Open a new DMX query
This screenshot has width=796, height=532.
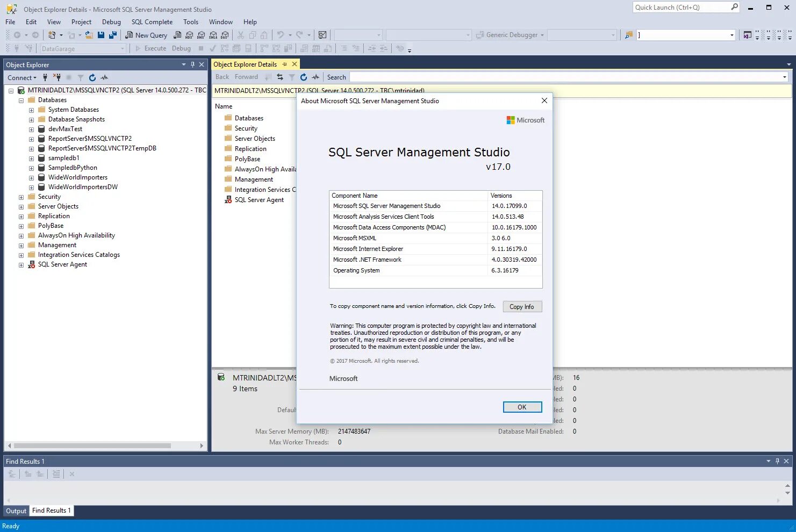201,35
